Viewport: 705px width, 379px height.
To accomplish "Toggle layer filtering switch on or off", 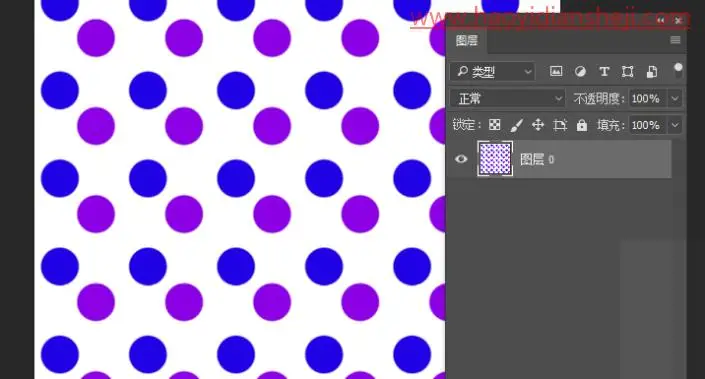I will tap(678, 71).
